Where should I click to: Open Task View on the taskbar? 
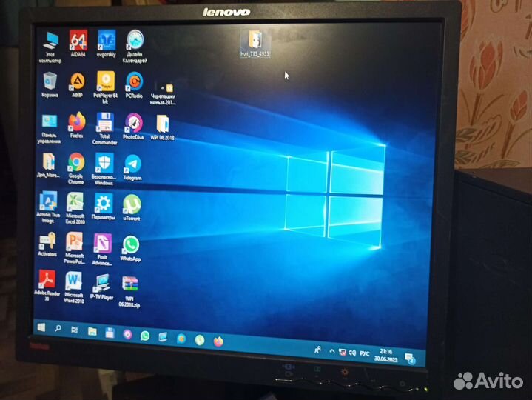74,330
